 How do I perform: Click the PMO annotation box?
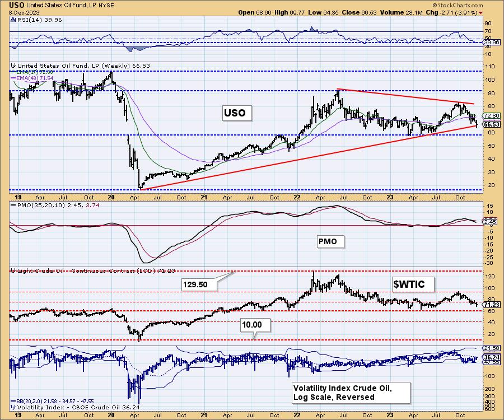pos(329,241)
